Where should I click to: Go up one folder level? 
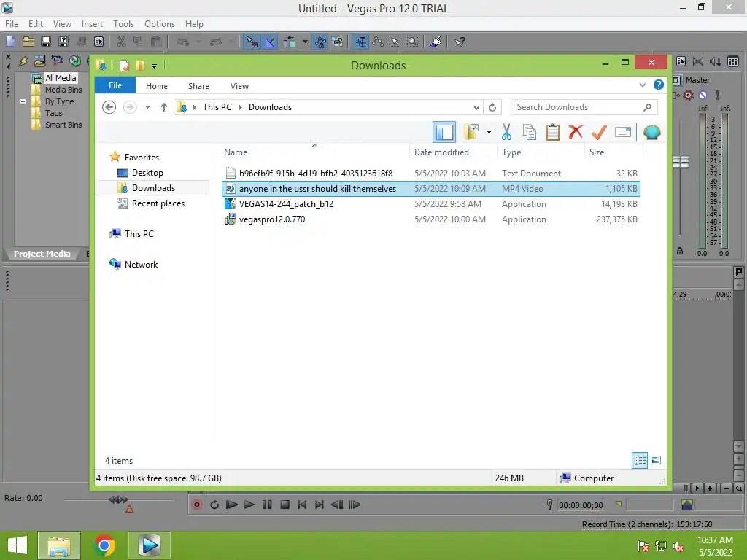tap(164, 107)
